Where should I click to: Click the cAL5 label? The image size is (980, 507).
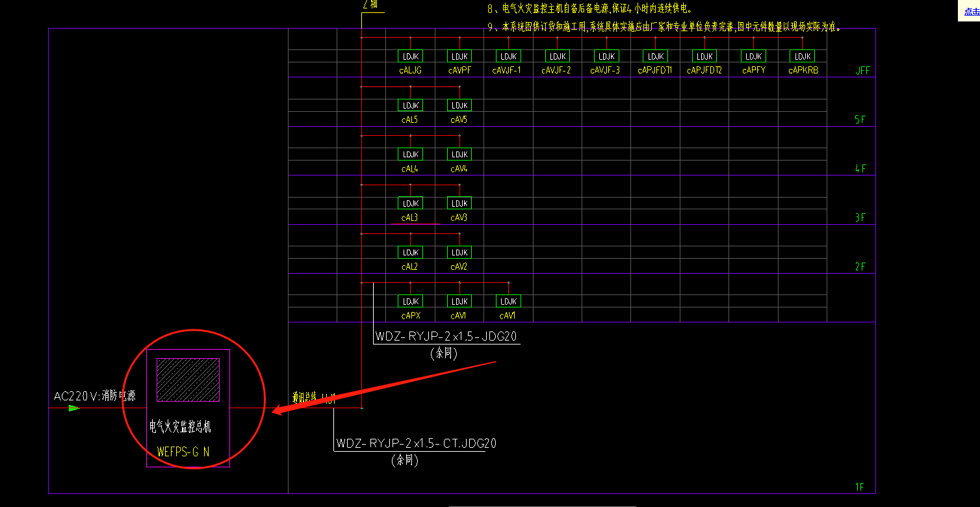point(409,120)
